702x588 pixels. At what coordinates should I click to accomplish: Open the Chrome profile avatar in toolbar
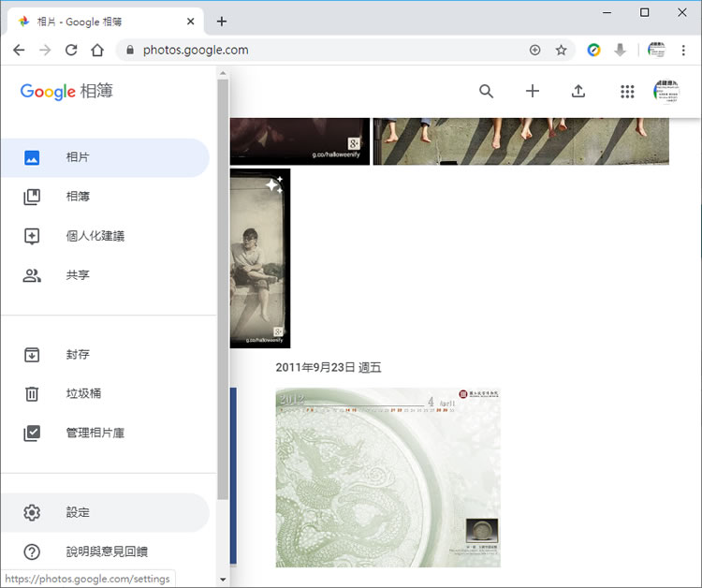pyautogui.click(x=656, y=51)
